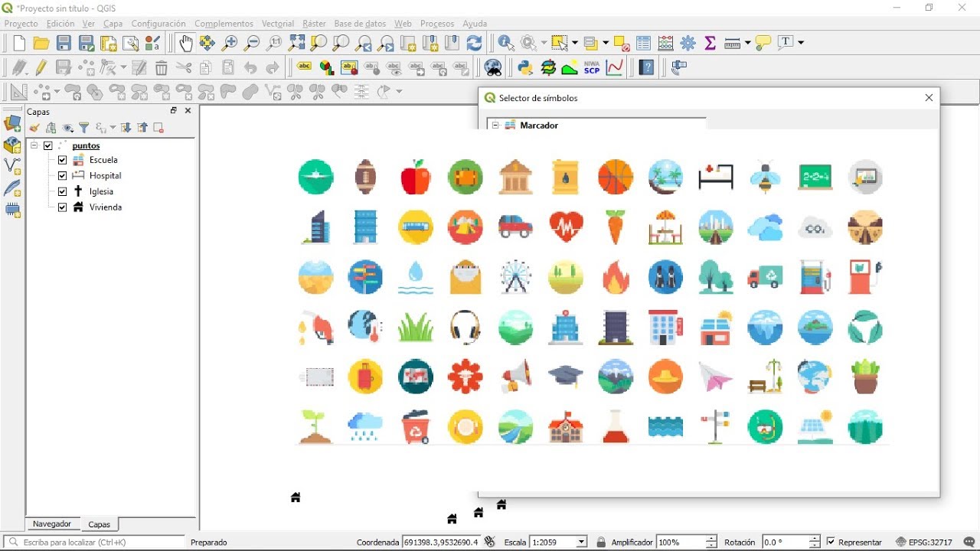
Task: Open the NIWA SCP plugin icon
Action: tap(592, 68)
